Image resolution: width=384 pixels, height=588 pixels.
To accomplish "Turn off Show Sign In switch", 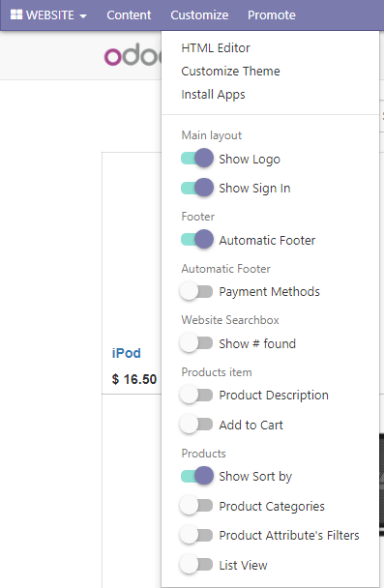I will tap(197, 188).
